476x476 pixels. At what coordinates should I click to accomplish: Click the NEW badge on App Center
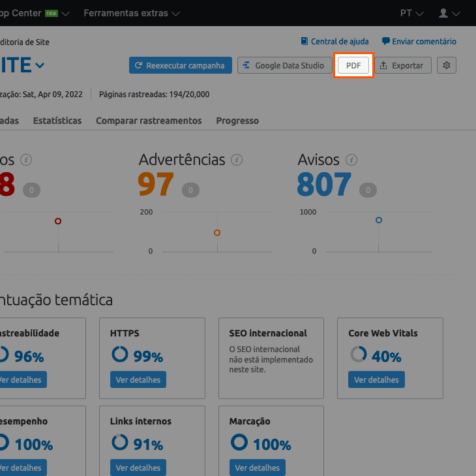click(x=52, y=13)
